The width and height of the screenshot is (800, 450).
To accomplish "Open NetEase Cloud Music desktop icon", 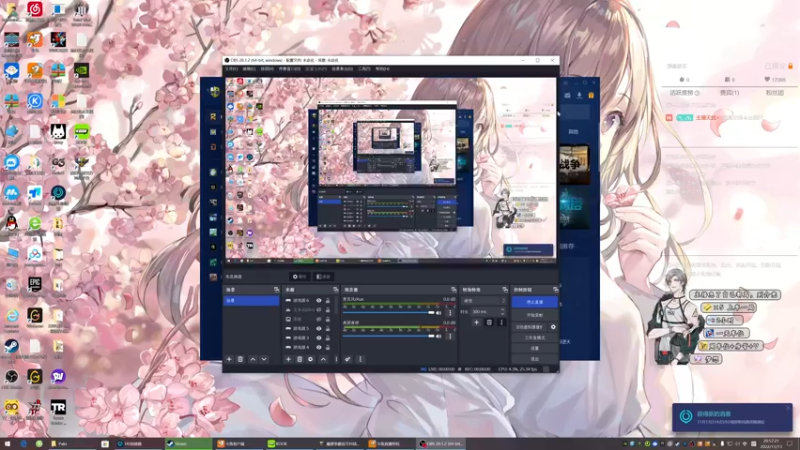I will 35,9.
